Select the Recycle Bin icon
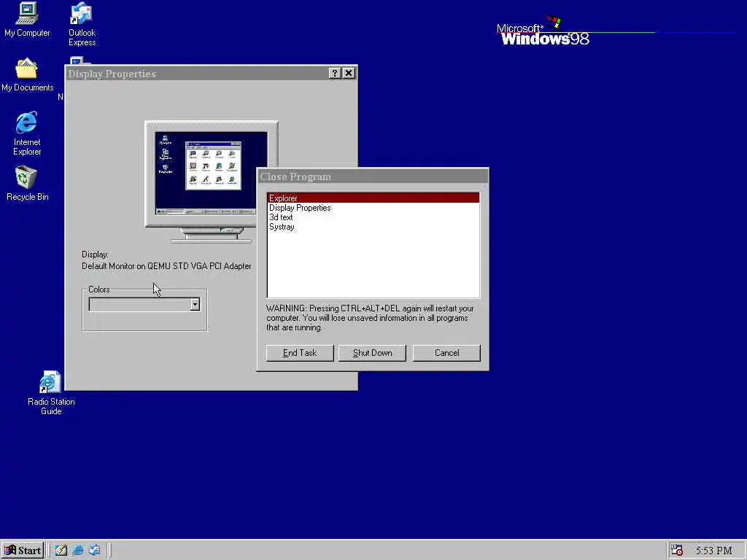Screen dimensions: 747x560 tap(27, 183)
